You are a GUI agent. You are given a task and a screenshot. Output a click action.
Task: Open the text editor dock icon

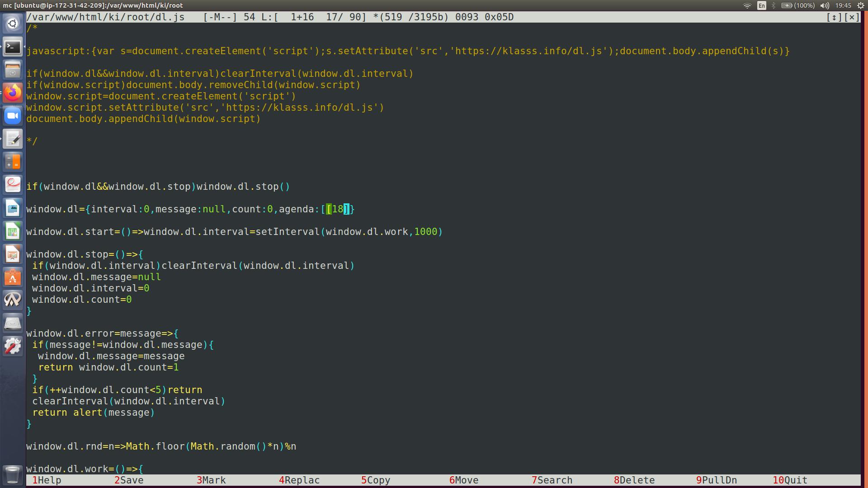(x=13, y=139)
